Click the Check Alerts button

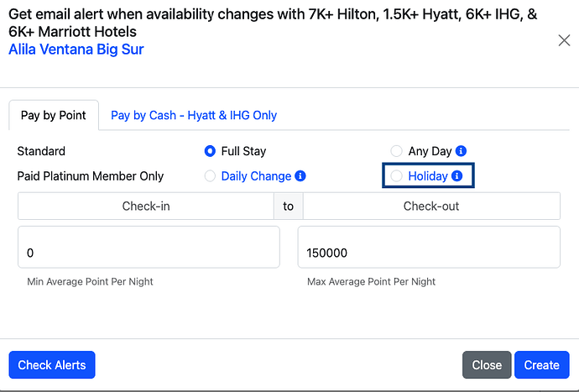point(52,364)
